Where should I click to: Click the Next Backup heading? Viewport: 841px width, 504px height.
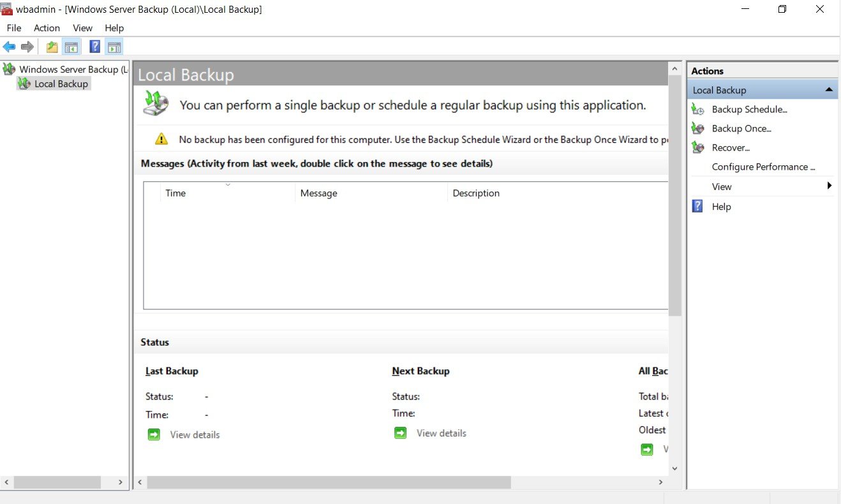[x=420, y=371]
